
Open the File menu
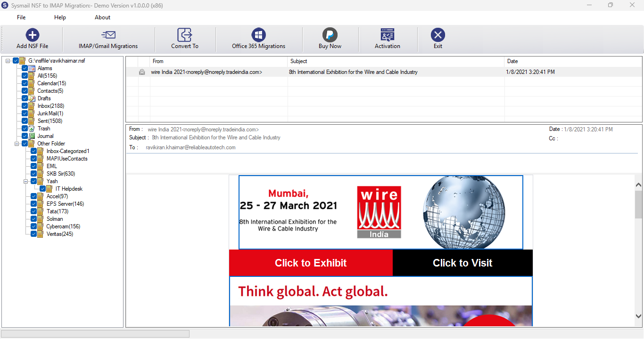pos(21,17)
